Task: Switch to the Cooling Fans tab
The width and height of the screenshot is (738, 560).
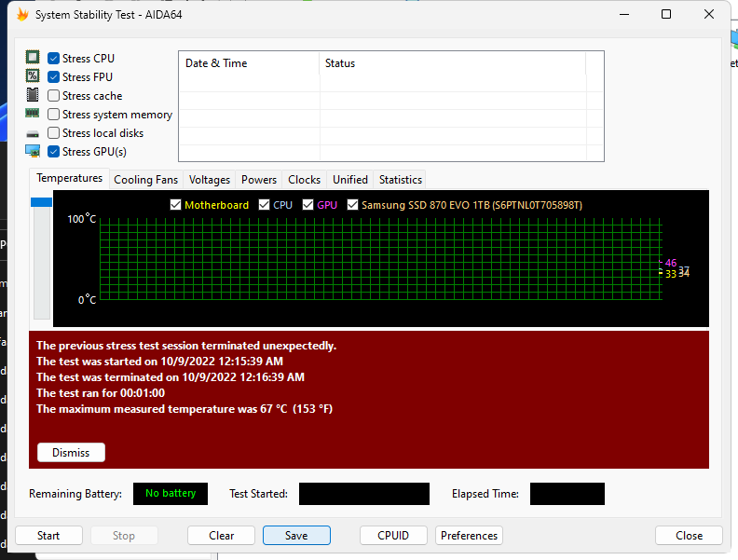Action: point(146,180)
